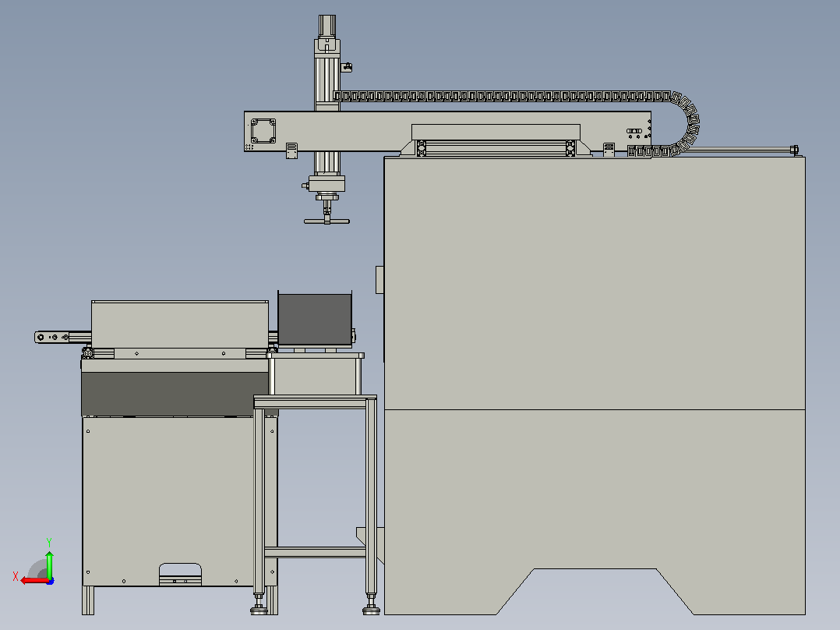Select the dark gray conveyor side band

click(x=175, y=394)
